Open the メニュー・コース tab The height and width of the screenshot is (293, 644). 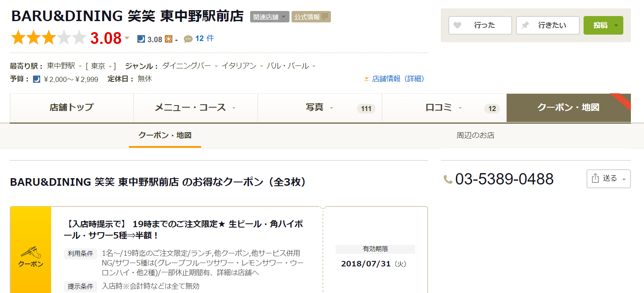coord(196,108)
